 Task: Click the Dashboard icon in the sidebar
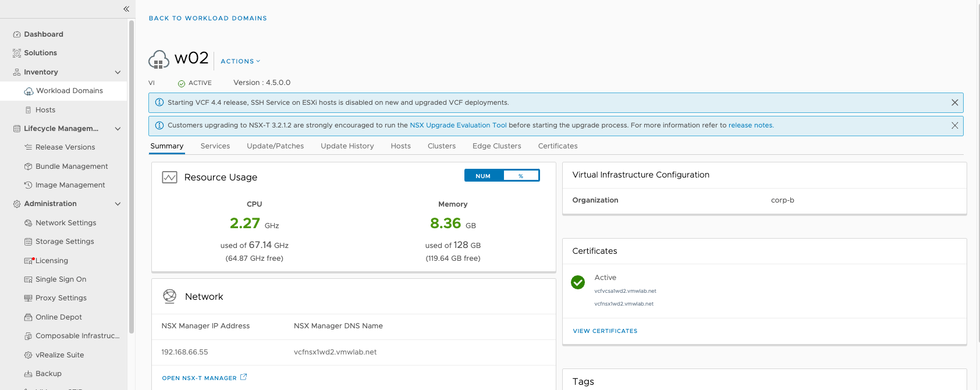(17, 34)
